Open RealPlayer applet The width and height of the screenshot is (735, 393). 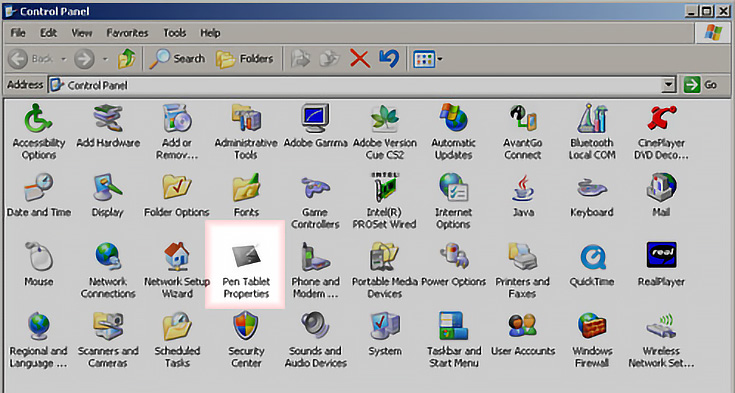click(661, 264)
